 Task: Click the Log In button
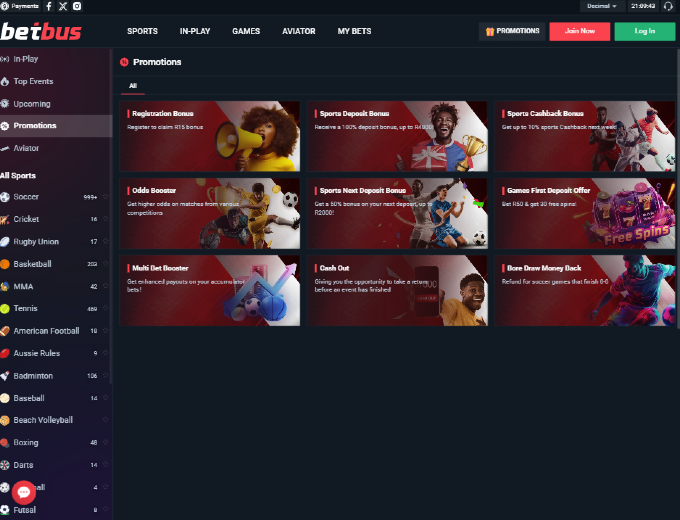pos(645,31)
